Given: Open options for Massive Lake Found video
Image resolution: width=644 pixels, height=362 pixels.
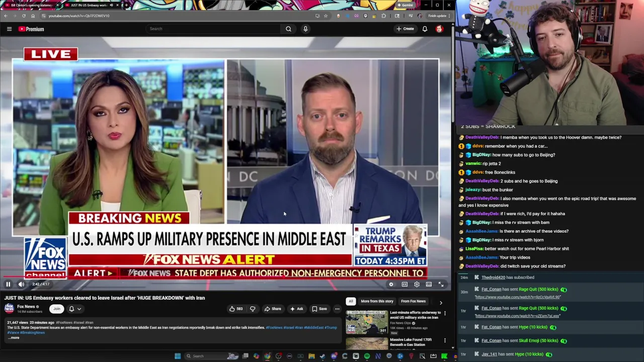Looking at the screenshot, I should coord(445,340).
